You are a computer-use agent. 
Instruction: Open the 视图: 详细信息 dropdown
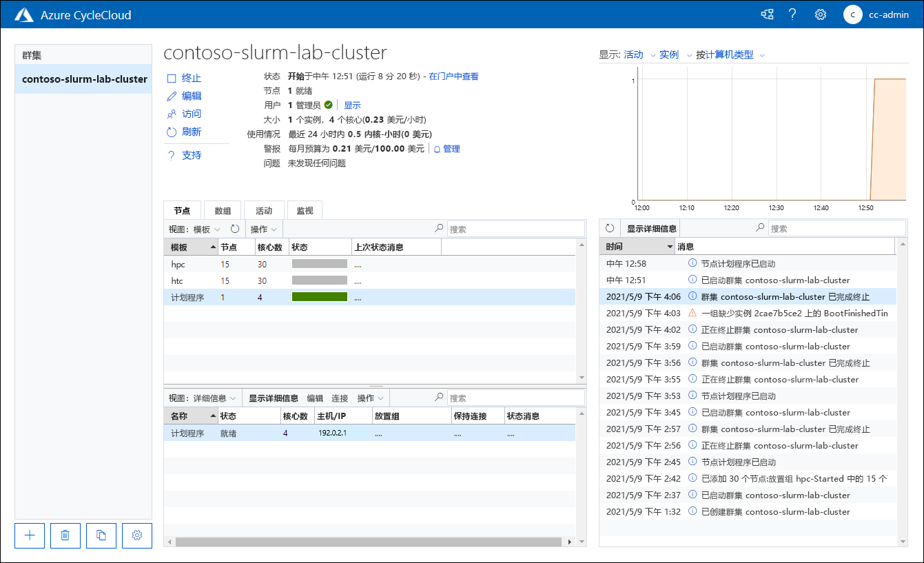pyautogui.click(x=203, y=398)
